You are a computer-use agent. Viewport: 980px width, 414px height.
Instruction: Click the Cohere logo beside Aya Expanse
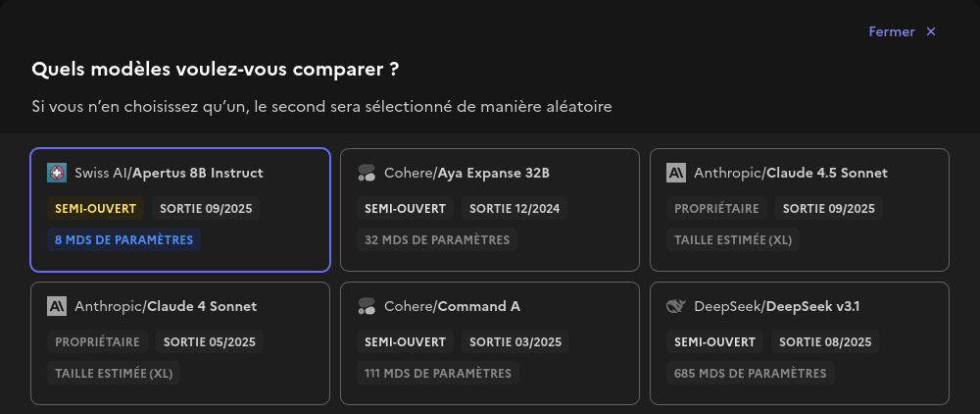coord(367,173)
